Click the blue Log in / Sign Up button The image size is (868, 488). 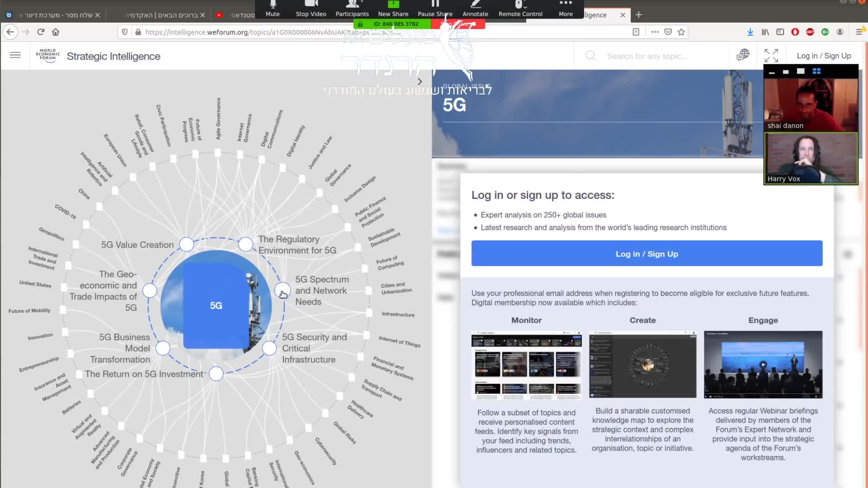point(646,253)
